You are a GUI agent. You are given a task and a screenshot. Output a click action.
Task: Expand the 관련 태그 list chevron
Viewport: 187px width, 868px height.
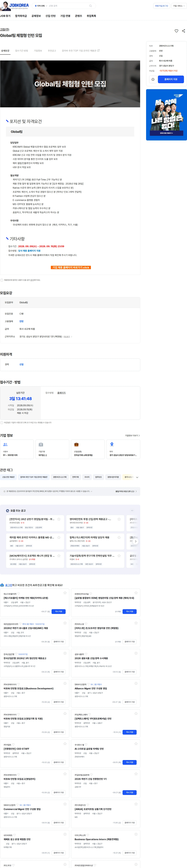pos(137,477)
